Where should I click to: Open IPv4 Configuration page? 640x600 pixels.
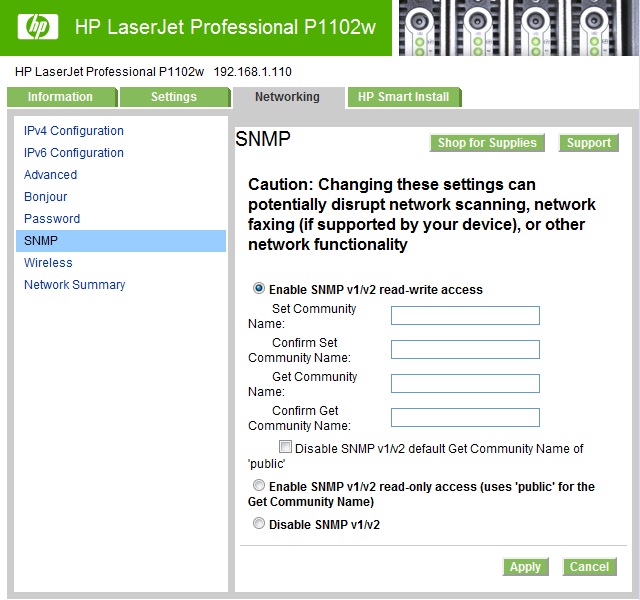73,131
